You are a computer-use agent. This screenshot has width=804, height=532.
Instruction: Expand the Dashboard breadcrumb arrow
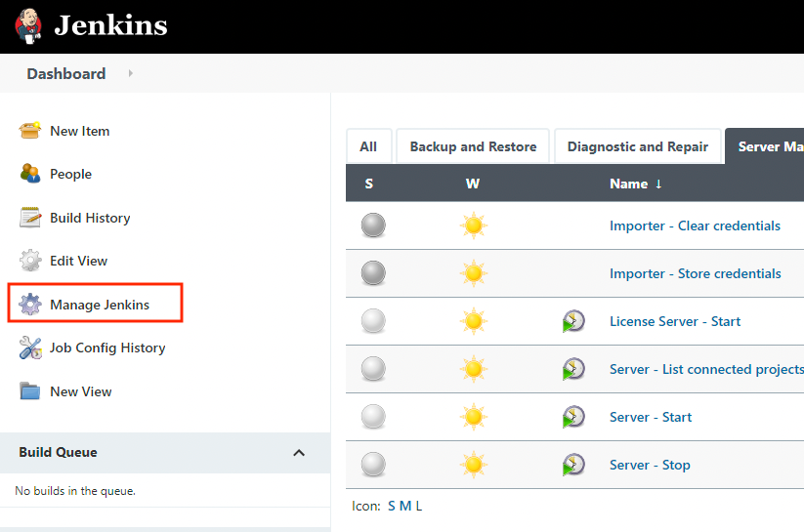(131, 73)
